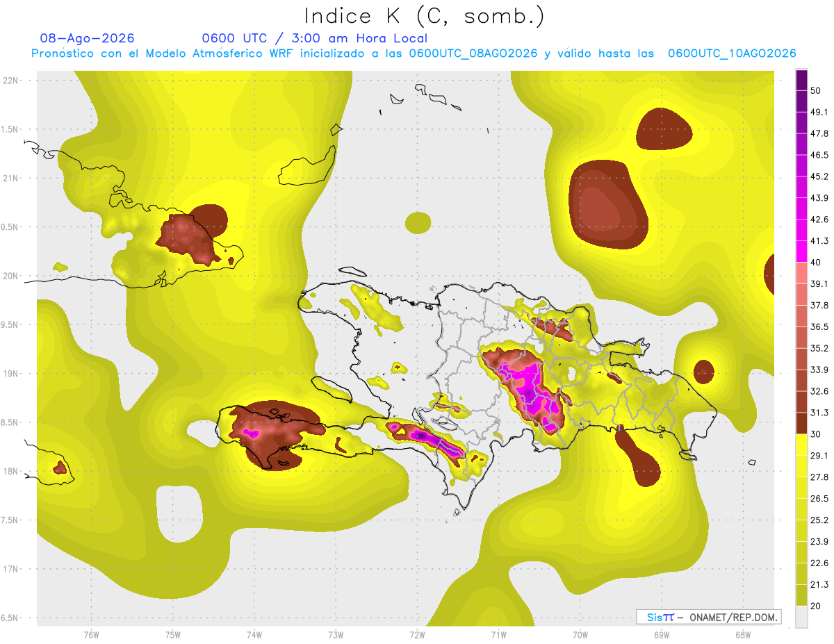Click the magenta legend band between 40 and 41.3
The image size is (834, 644).
pos(801,251)
